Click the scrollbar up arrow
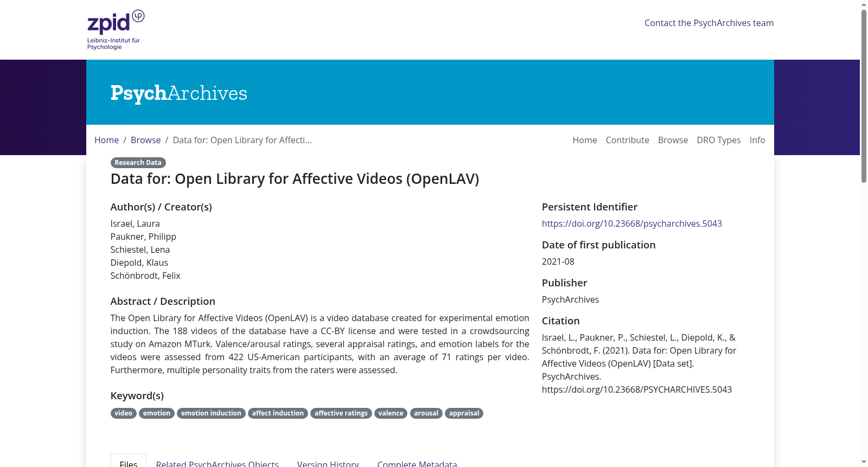 click(864, 4)
